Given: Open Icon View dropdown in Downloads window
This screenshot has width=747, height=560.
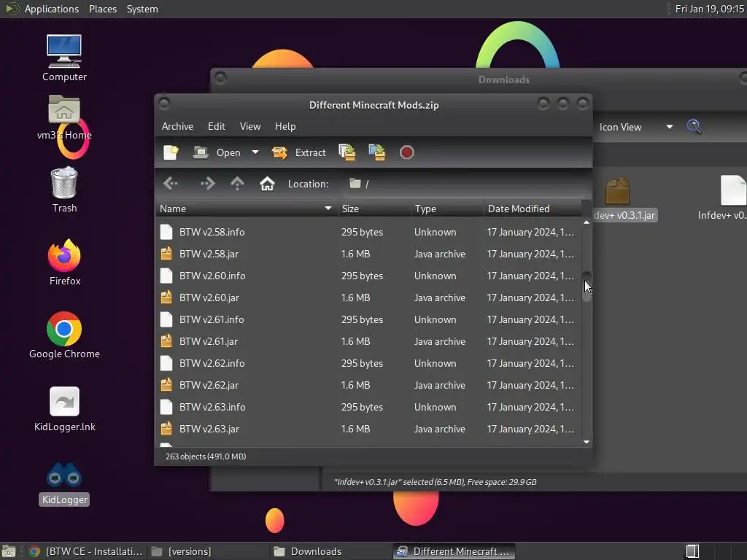Looking at the screenshot, I should pyautogui.click(x=636, y=127).
